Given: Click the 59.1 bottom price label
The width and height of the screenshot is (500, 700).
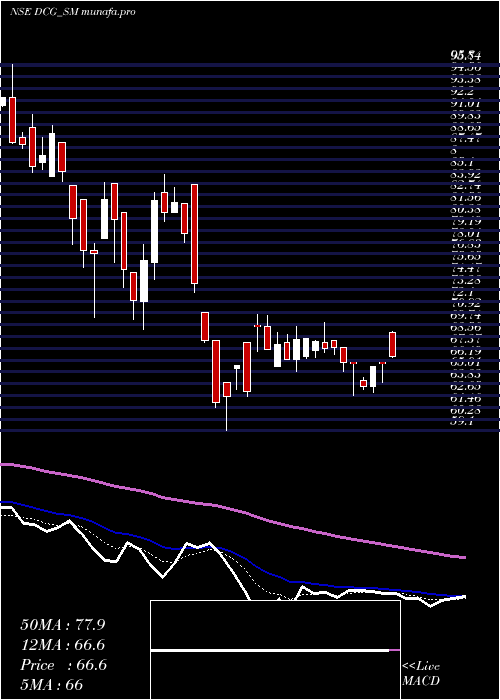Looking at the screenshot, I should click(x=462, y=422).
